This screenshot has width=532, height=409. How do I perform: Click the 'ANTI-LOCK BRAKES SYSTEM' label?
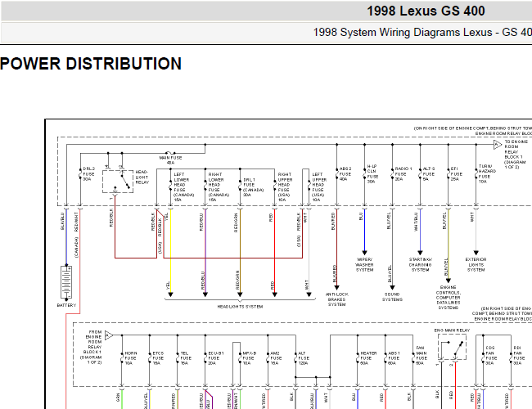(x=337, y=299)
